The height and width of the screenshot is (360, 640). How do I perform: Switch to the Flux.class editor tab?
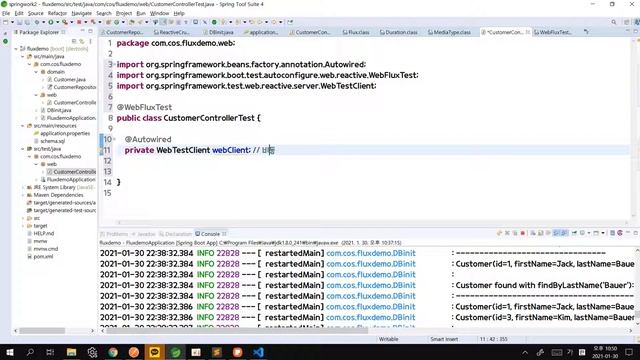pos(356,32)
